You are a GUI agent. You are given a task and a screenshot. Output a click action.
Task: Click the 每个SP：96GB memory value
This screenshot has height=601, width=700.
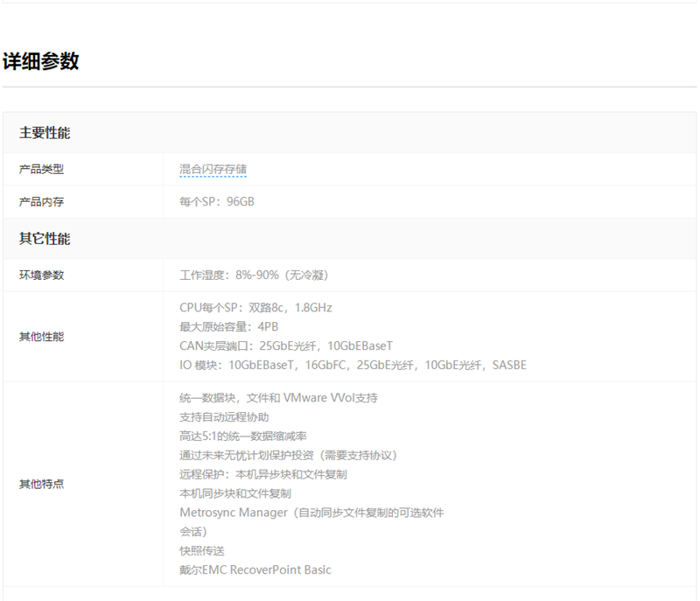[217, 202]
